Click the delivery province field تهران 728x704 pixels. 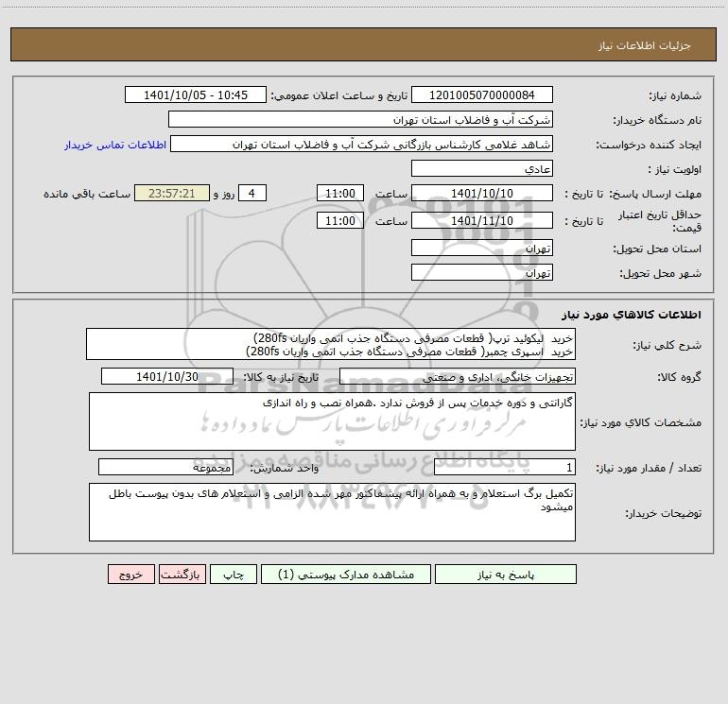coord(482,248)
